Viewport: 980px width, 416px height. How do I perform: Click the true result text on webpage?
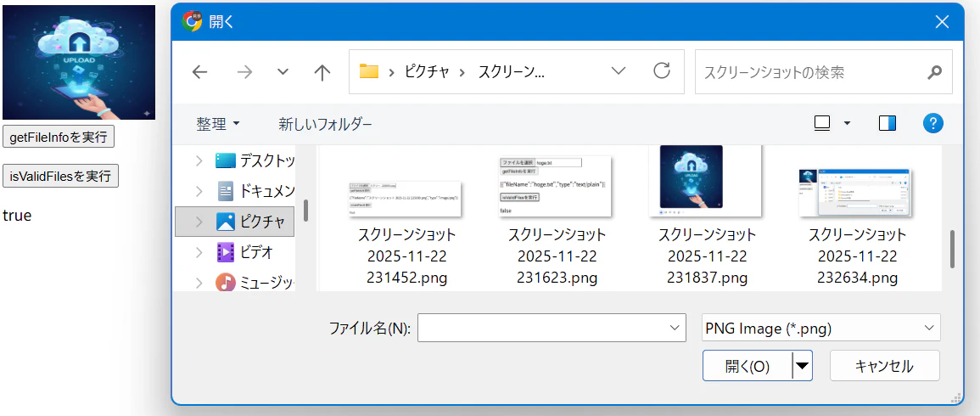click(17, 215)
